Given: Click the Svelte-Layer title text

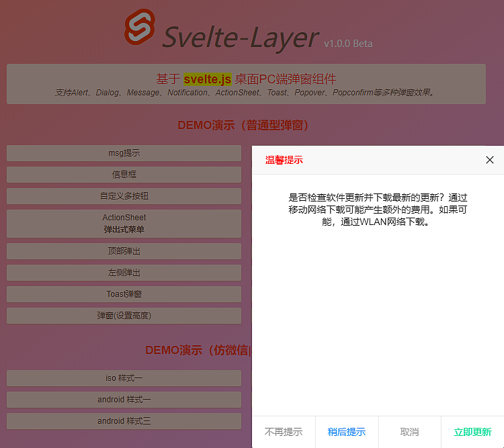Looking at the screenshot, I should 241,38.
